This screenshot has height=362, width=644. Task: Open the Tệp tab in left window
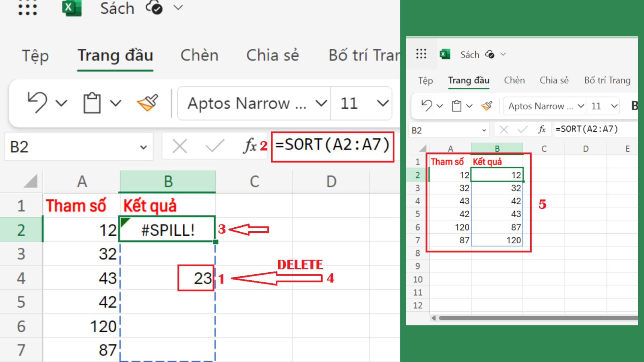(35, 56)
